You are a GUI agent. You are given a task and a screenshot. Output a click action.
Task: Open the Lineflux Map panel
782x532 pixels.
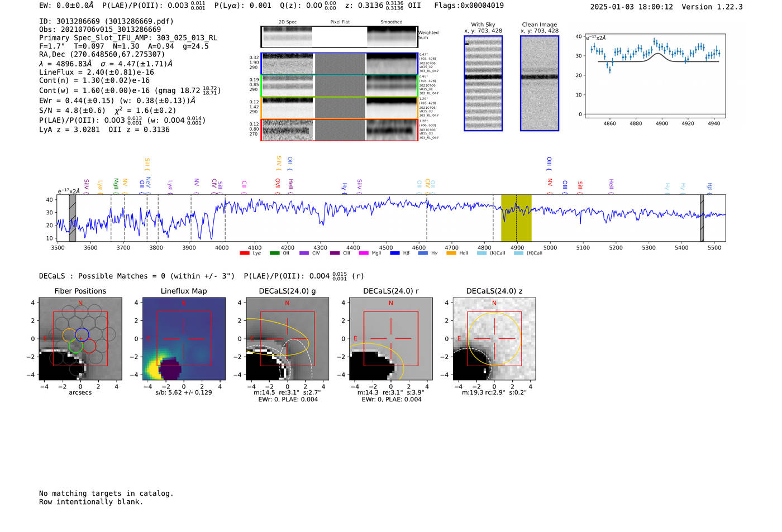(184, 338)
